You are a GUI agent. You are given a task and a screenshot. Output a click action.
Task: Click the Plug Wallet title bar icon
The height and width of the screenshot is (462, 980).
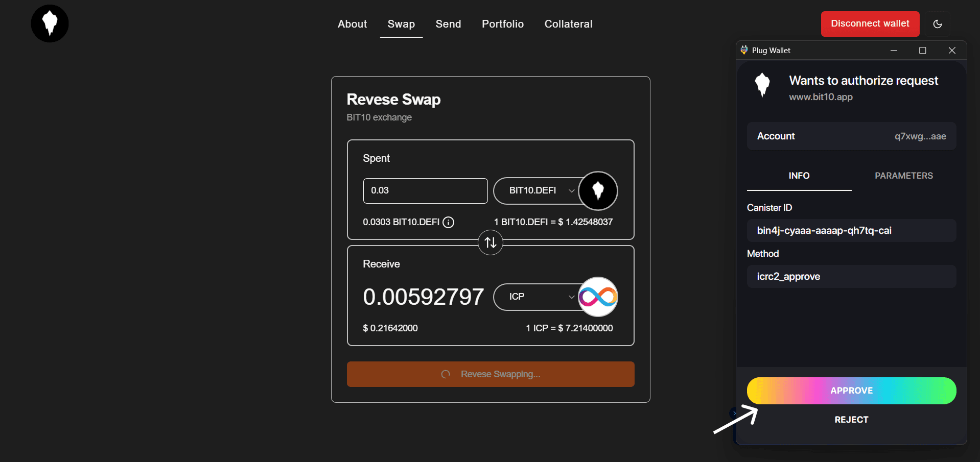pyautogui.click(x=744, y=50)
